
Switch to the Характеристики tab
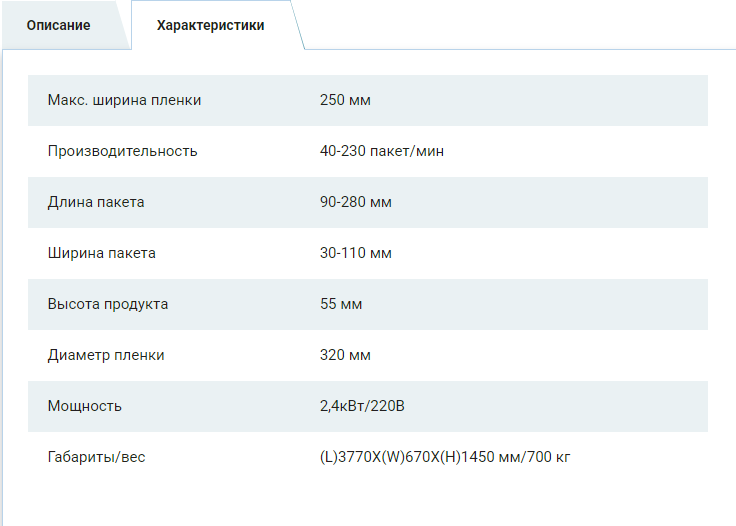(210, 25)
